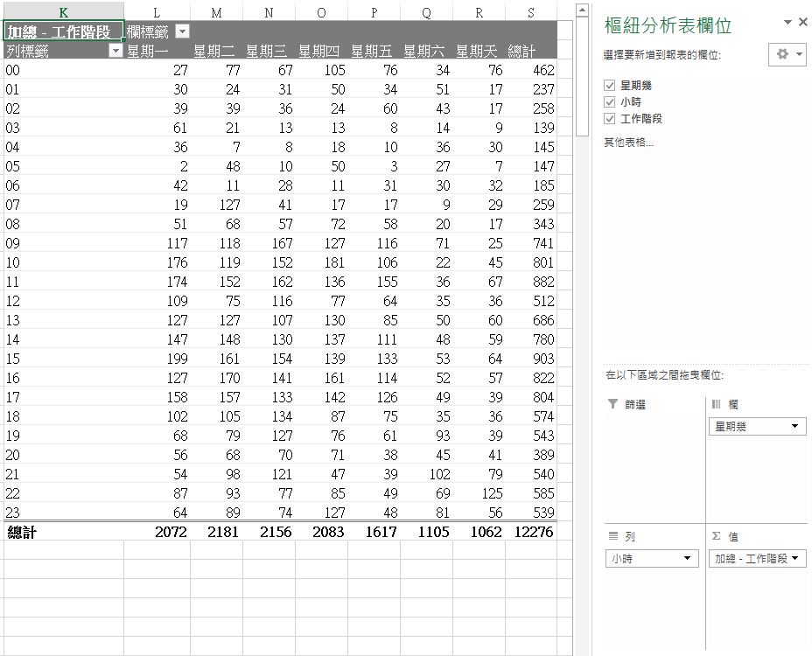
Task: Click the scroll up arrow of worksheet scrollbar
Action: click(582, 10)
